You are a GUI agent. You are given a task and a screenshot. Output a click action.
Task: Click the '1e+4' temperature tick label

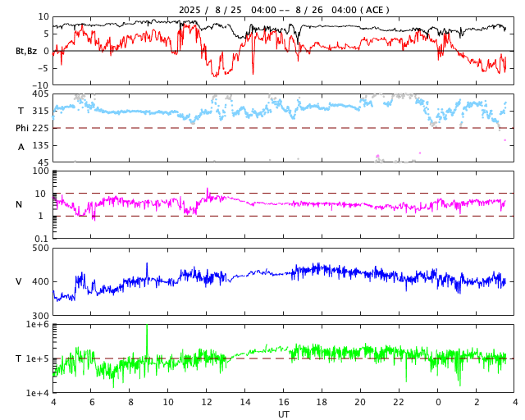pos(38,393)
